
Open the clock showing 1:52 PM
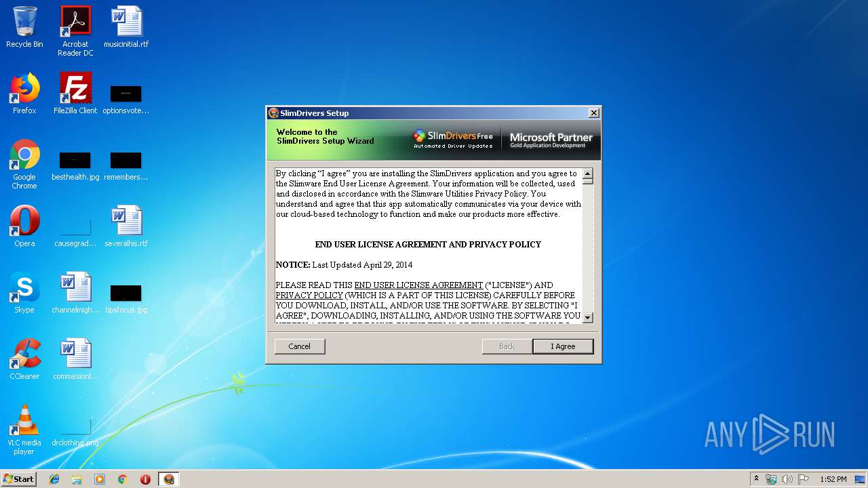(x=833, y=479)
